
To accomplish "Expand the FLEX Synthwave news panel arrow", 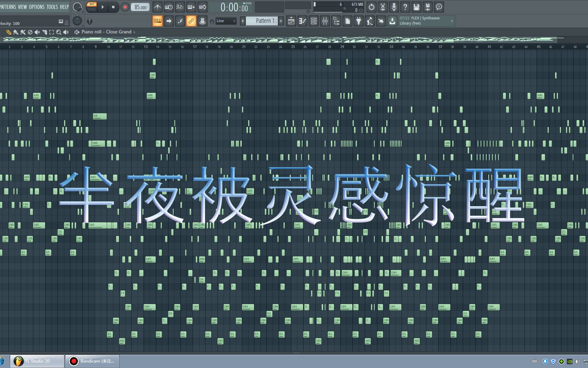I will 452,21.
